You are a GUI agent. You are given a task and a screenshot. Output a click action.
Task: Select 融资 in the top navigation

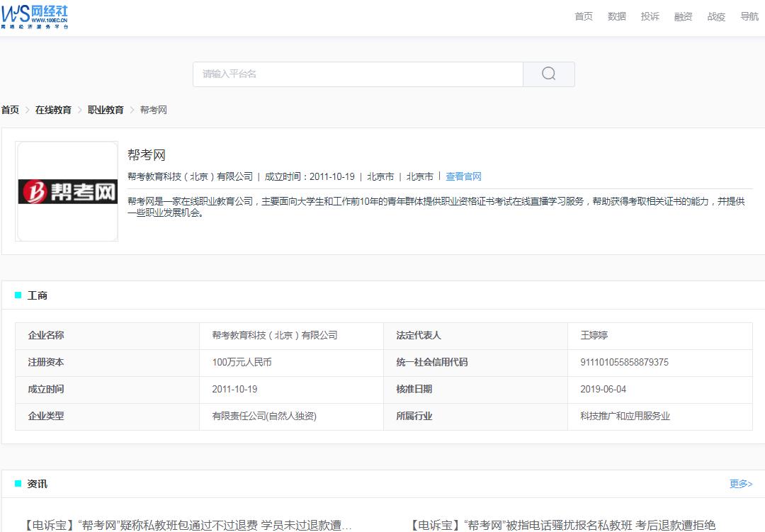682,16
